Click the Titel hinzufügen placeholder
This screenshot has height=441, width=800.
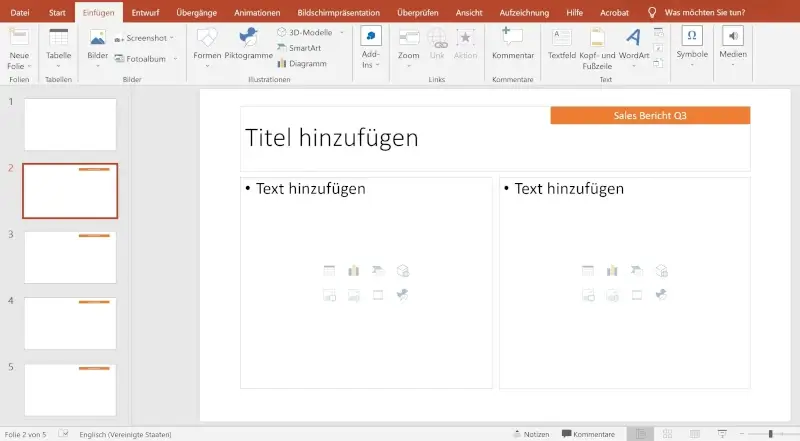click(x=495, y=138)
